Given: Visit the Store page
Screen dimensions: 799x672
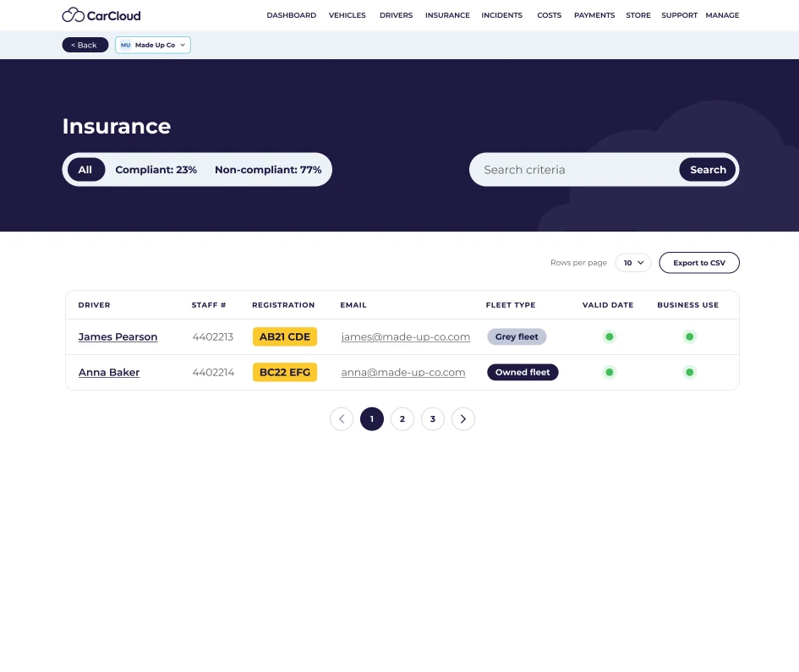Looking at the screenshot, I should click(638, 15).
